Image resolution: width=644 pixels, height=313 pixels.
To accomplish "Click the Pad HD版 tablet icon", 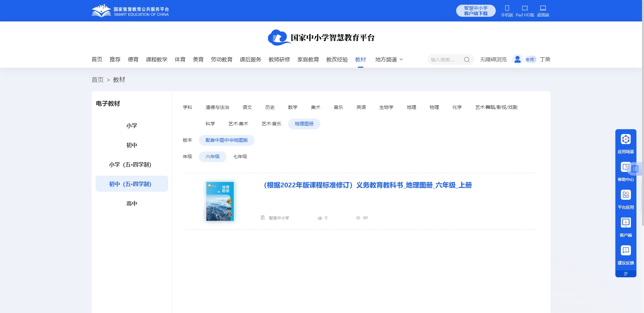I will click(x=525, y=8).
